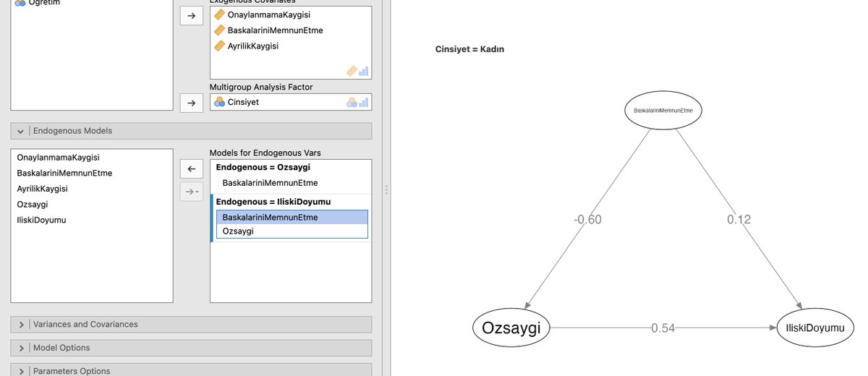The image size is (868, 376).
Task: Click the 'Endogenous = IliskiDoyumu' model header
Action: point(273,202)
